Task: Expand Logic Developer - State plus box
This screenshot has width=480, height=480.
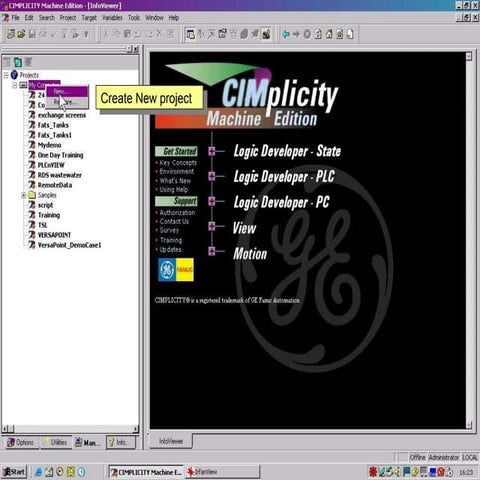Action: point(212,151)
